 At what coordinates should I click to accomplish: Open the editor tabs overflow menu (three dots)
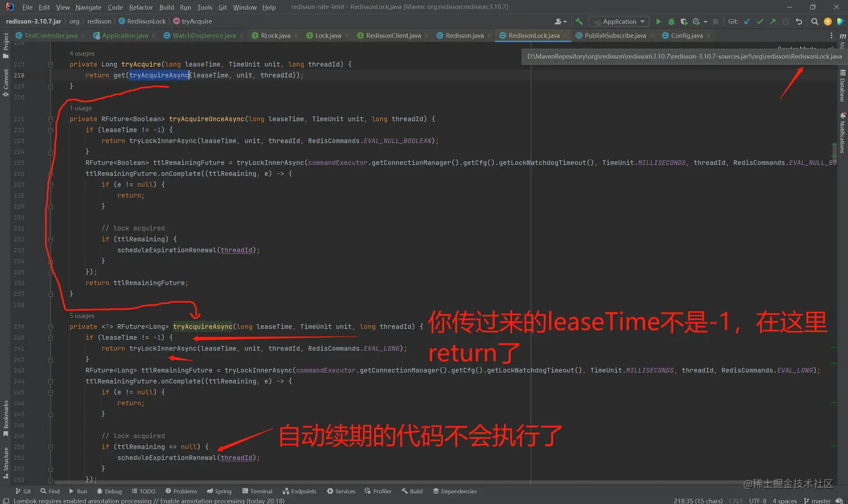pyautogui.click(x=831, y=35)
